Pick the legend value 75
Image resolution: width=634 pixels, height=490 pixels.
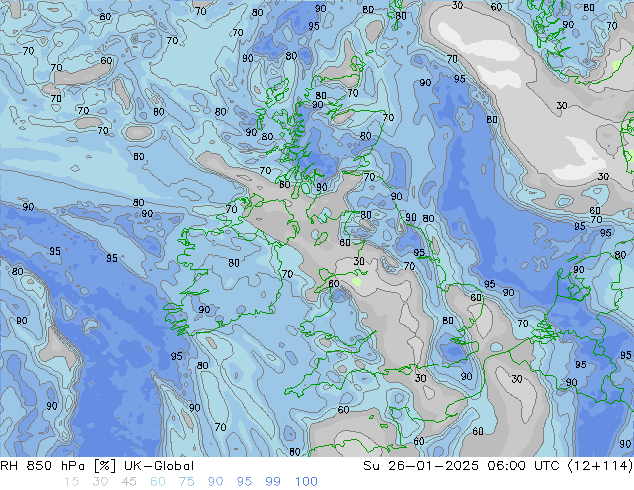(x=186, y=482)
